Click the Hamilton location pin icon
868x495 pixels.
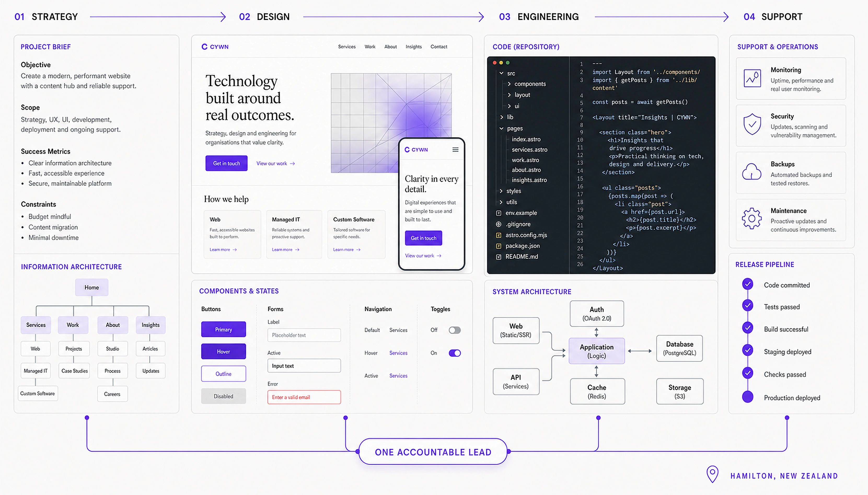(712, 474)
